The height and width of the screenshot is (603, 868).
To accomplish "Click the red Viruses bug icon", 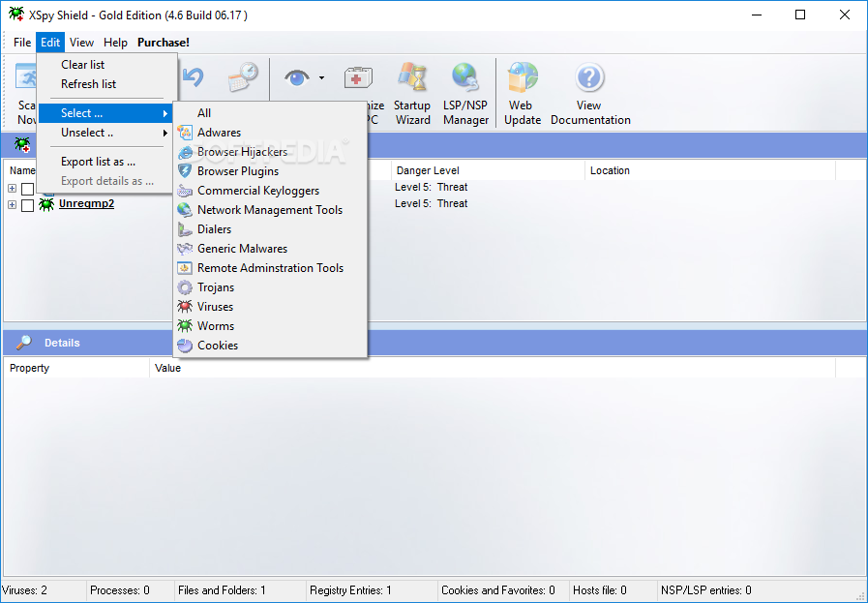I will point(184,307).
